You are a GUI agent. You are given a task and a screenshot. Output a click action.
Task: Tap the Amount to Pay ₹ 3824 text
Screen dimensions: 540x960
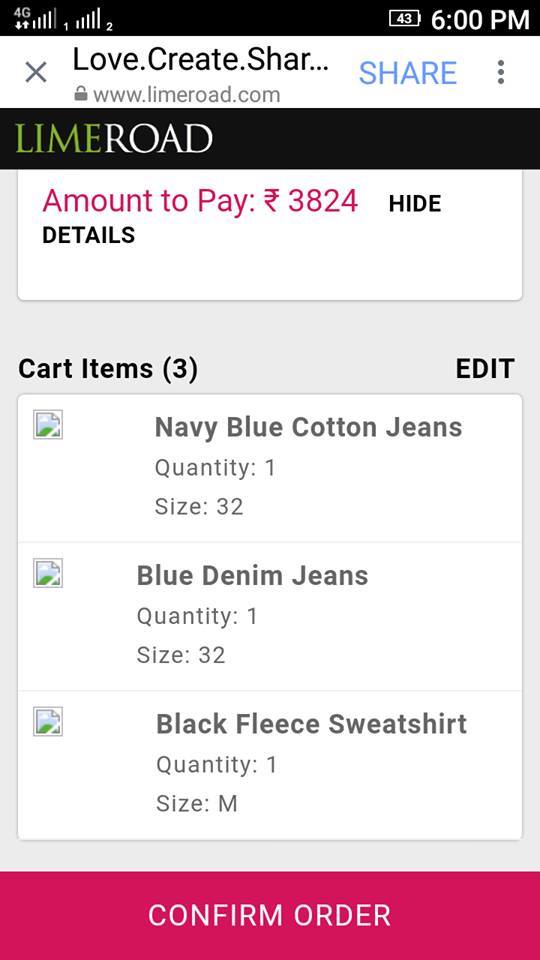(200, 201)
